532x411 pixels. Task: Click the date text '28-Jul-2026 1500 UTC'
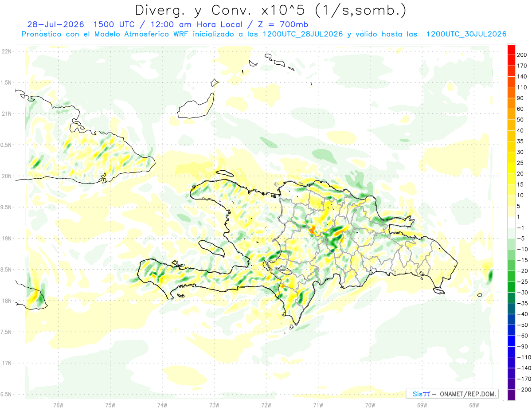coord(83,24)
